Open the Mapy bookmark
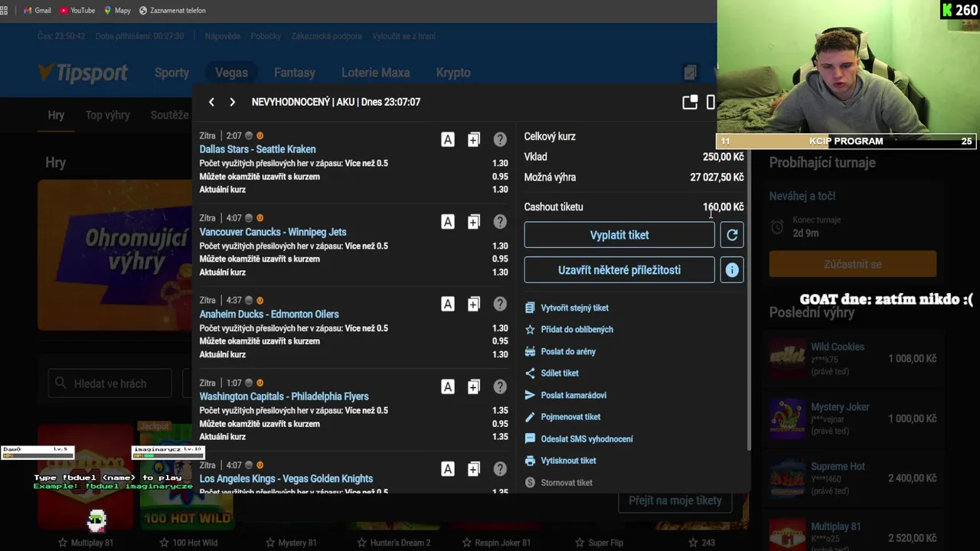980x551 pixels. pos(117,11)
